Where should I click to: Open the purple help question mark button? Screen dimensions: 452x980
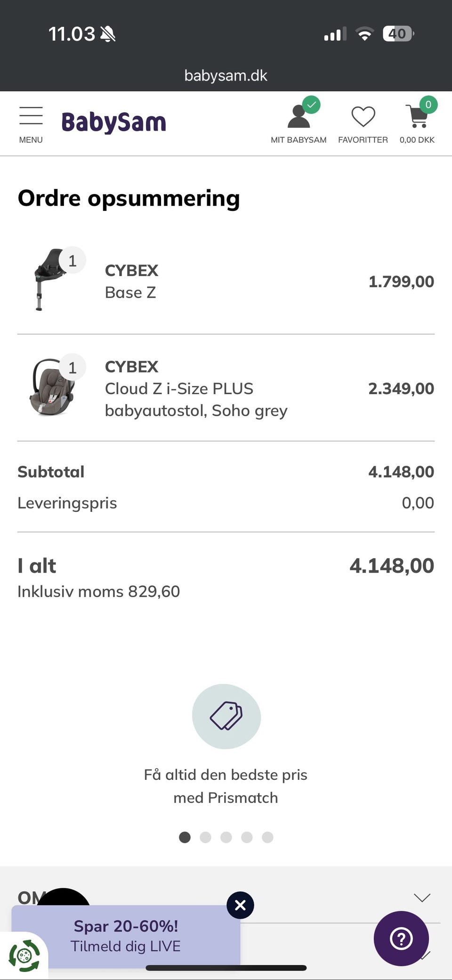[x=401, y=938]
